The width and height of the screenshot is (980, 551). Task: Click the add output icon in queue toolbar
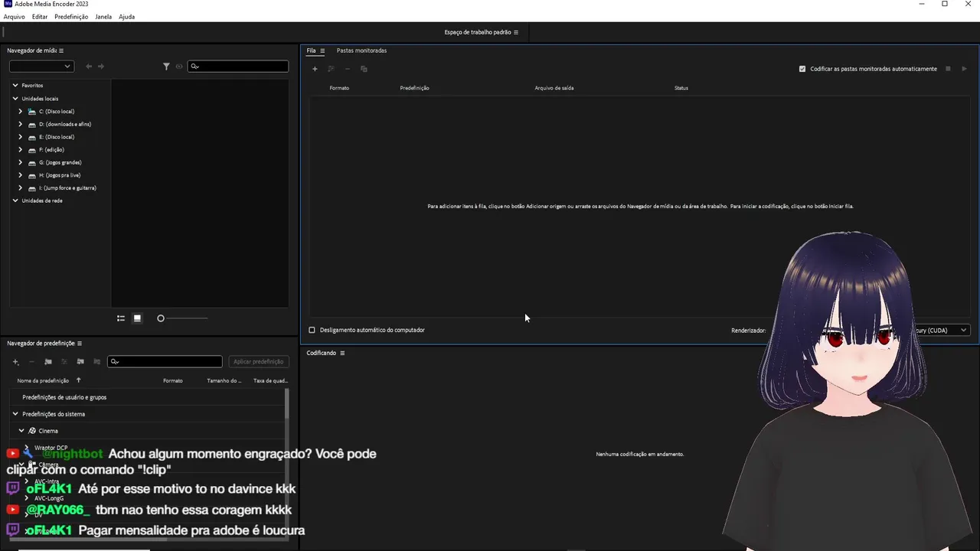pos(331,69)
